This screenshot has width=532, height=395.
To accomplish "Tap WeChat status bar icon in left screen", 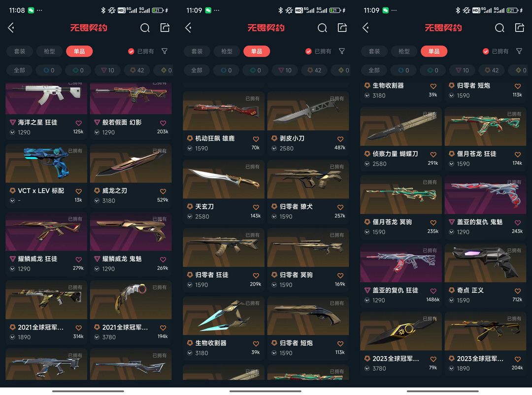I will click(x=31, y=10).
